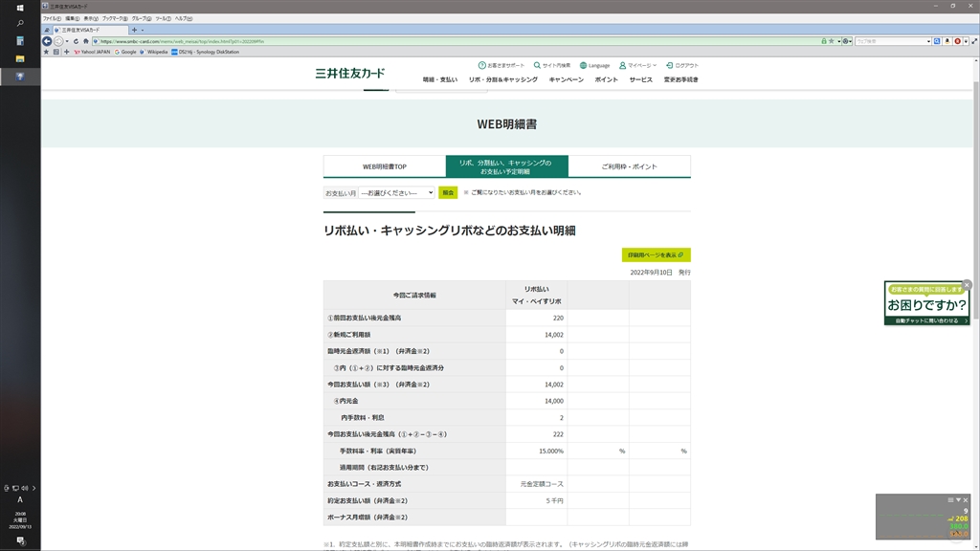980x551 pixels.
Task: Open the ポイント navigation item
Action: click(x=606, y=80)
